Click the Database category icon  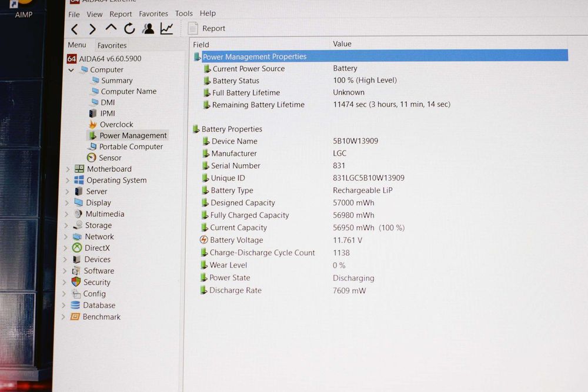[x=75, y=305]
